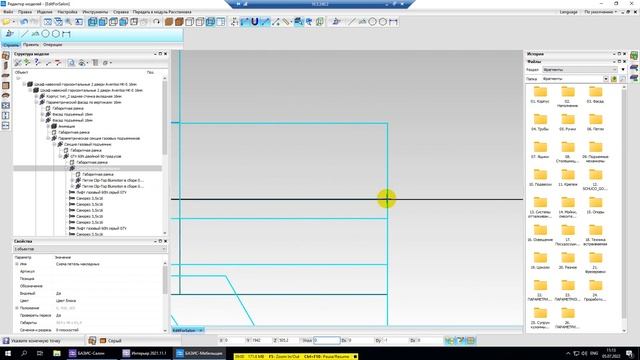
Task: Open the Справка menu
Action: [120, 12]
